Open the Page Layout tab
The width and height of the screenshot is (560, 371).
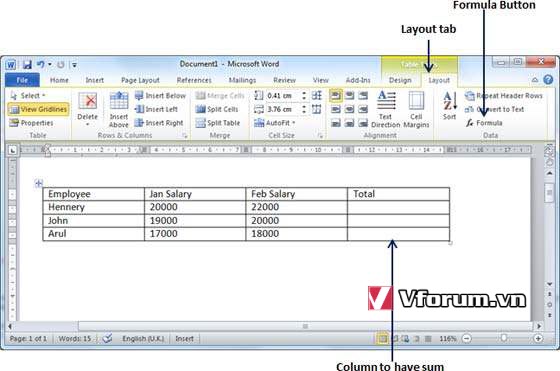[x=140, y=80]
